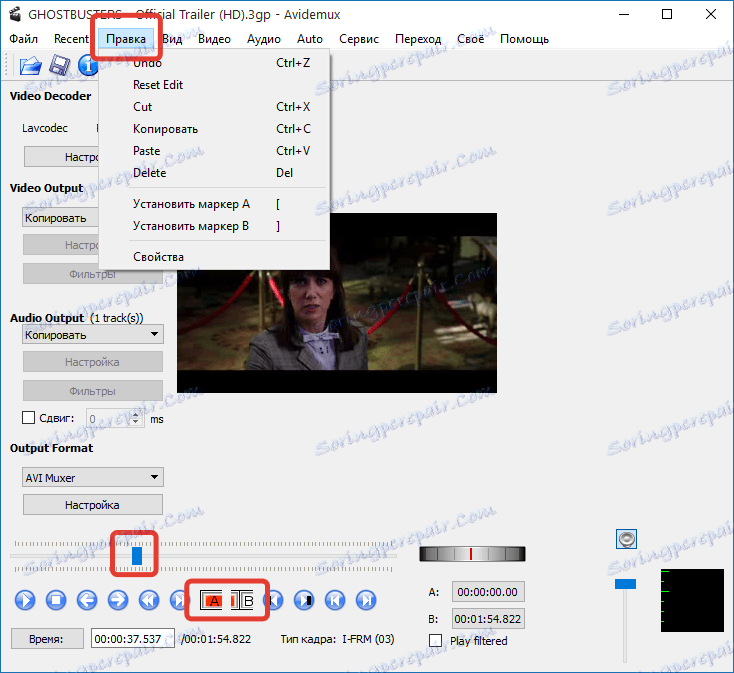Click marker B time 00:01:54.822 field
Image resolution: width=734 pixels, height=673 pixels.
[x=488, y=619]
